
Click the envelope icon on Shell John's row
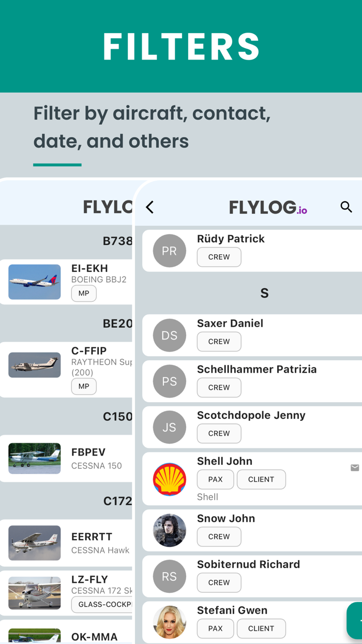click(355, 467)
